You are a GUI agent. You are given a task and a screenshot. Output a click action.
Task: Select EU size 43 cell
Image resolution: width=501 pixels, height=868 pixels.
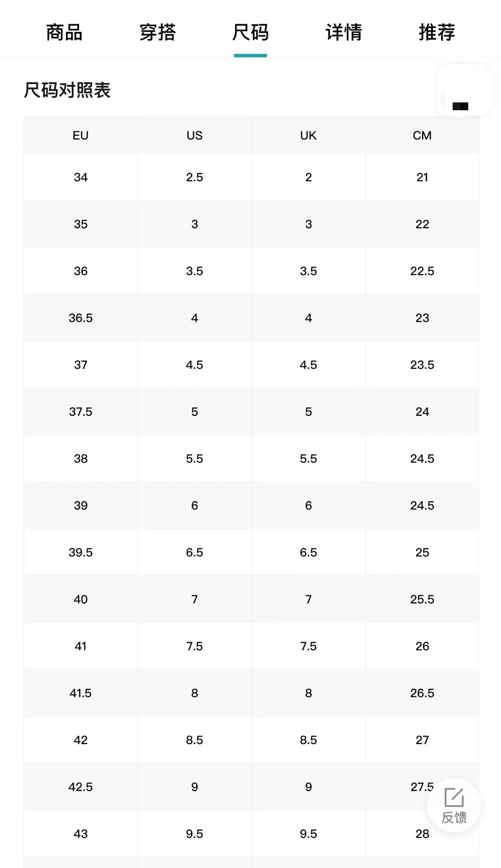click(x=80, y=834)
